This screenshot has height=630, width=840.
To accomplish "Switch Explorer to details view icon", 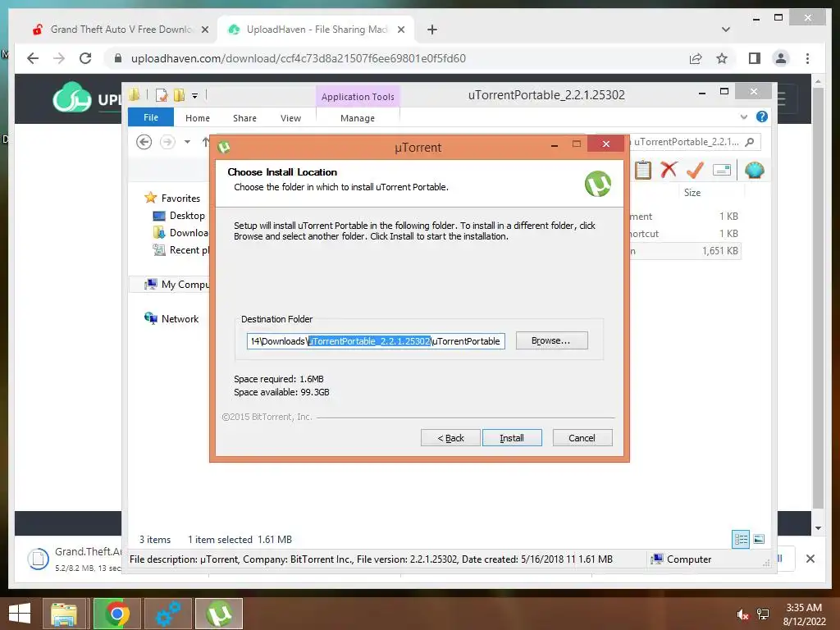I will 741,539.
